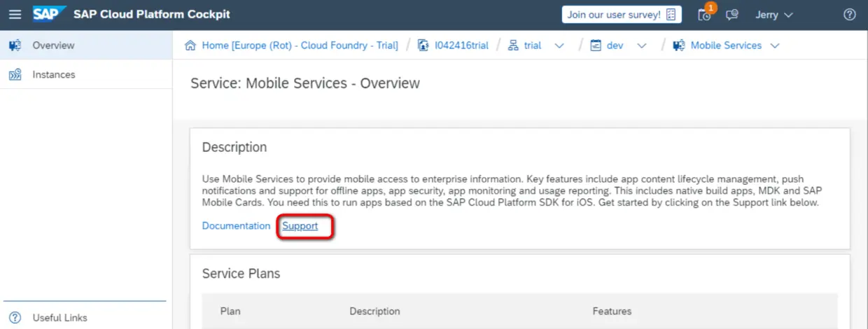Select Instances in the side navigation
The image size is (868, 329).
point(53,75)
